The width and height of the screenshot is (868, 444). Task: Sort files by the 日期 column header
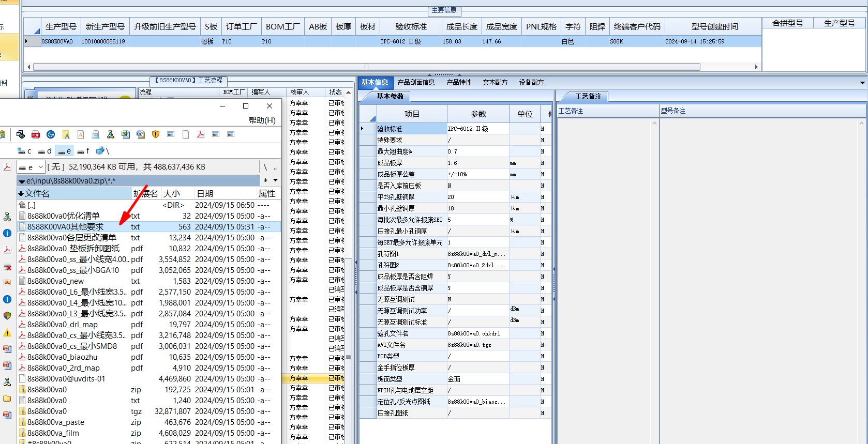(x=226, y=193)
